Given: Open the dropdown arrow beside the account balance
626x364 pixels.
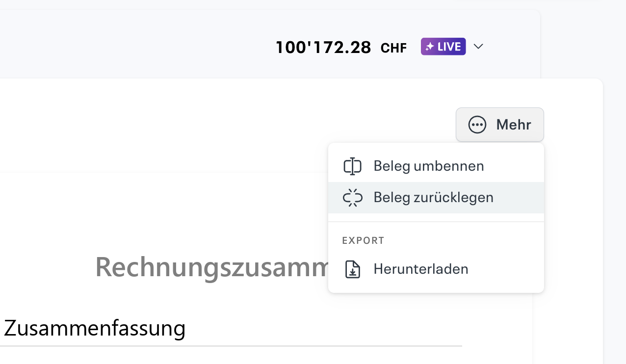Looking at the screenshot, I should pos(478,47).
